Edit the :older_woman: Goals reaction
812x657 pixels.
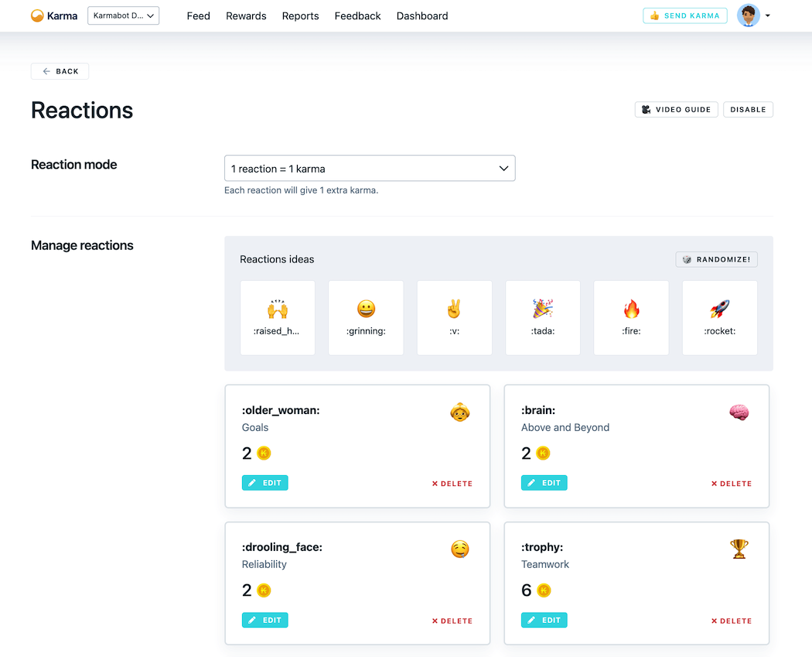[x=264, y=482]
